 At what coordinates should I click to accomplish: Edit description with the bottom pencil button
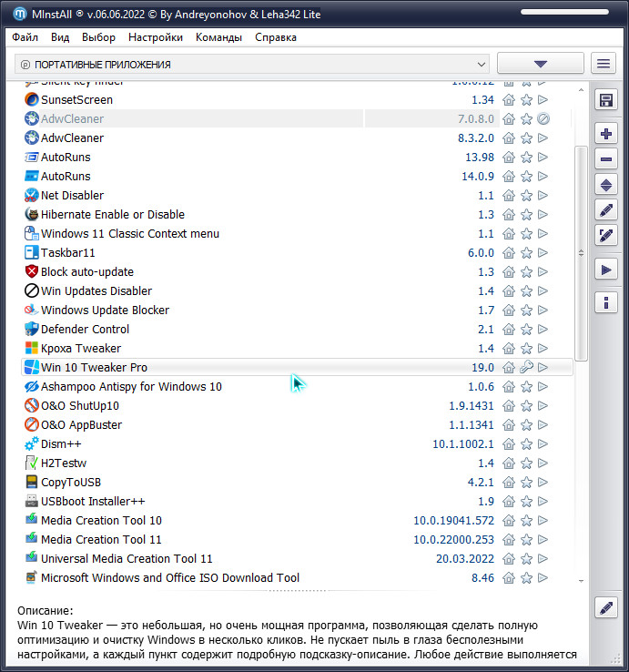point(606,607)
